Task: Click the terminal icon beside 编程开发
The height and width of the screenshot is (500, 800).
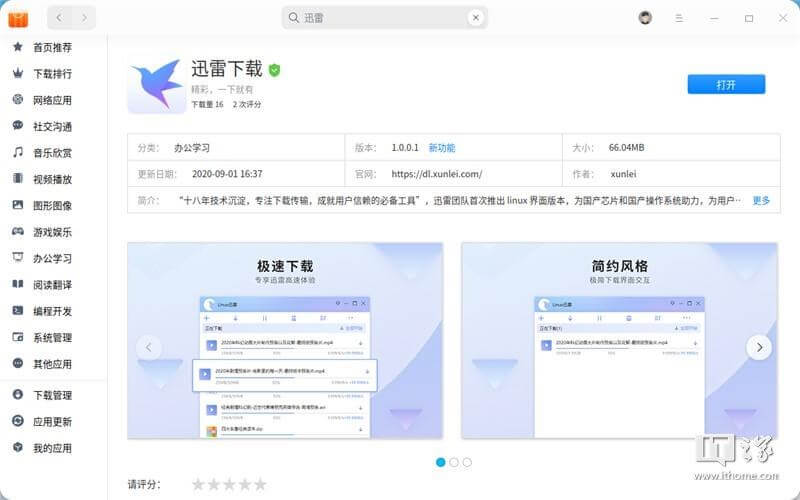Action: (18, 310)
